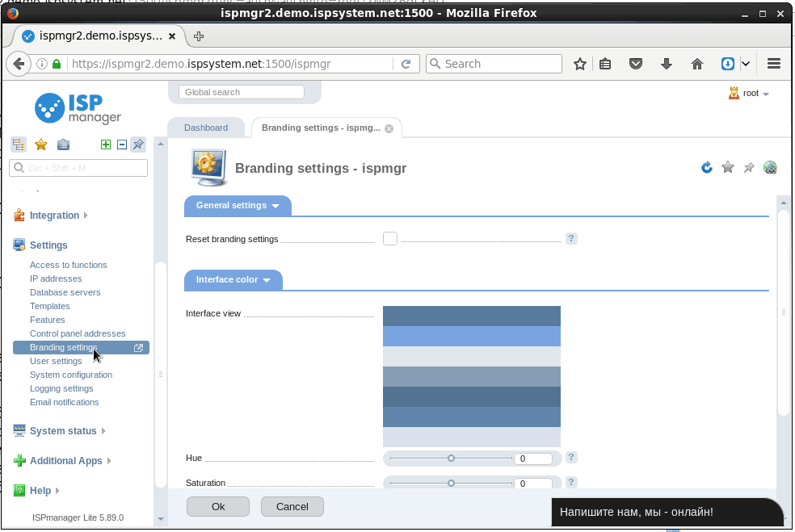Image resolution: width=795 pixels, height=532 pixels.
Task: Open the sidebar clipboard recent items icon
Action: click(x=63, y=145)
